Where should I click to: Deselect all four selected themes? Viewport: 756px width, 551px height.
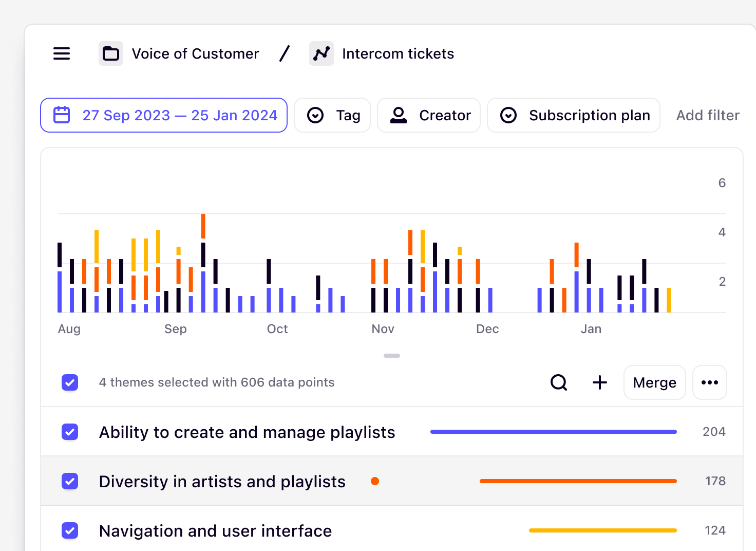[70, 382]
